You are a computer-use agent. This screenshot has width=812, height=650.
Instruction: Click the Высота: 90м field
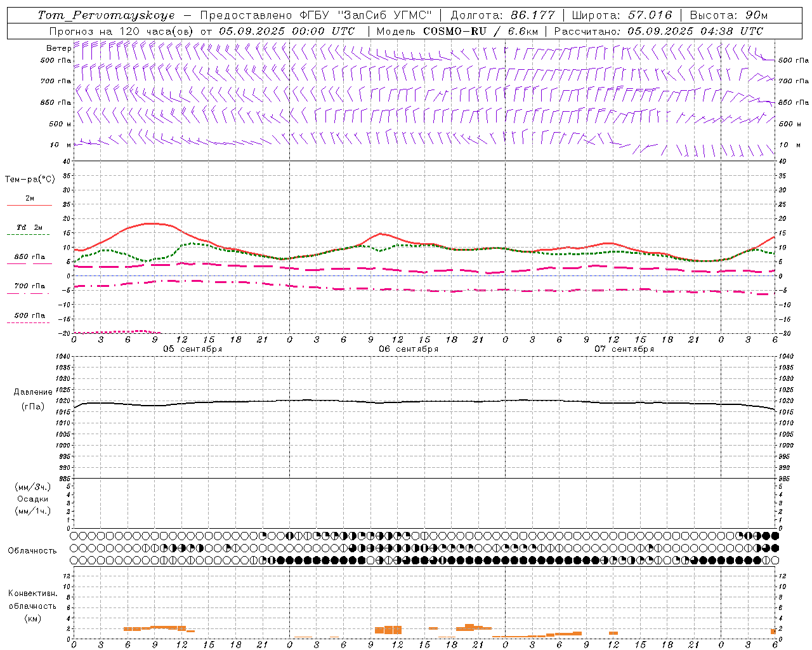tap(728, 15)
